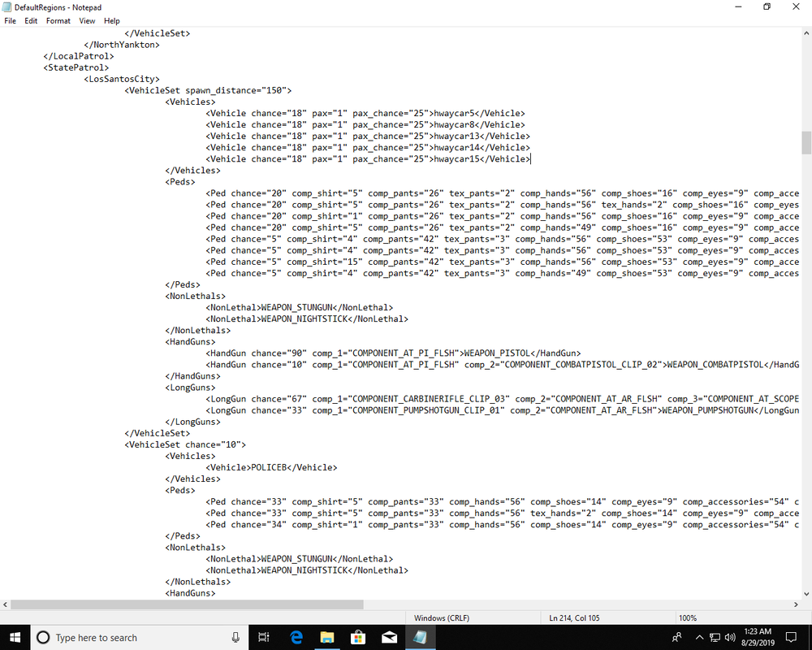Click the People icon in the system tray
Image resolution: width=812 pixels, height=650 pixels.
[676, 637]
